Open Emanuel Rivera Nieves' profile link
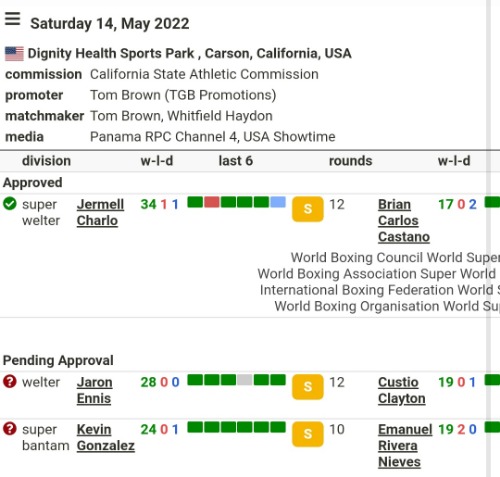Image resolution: width=500 pixels, height=477 pixels. coord(405,445)
